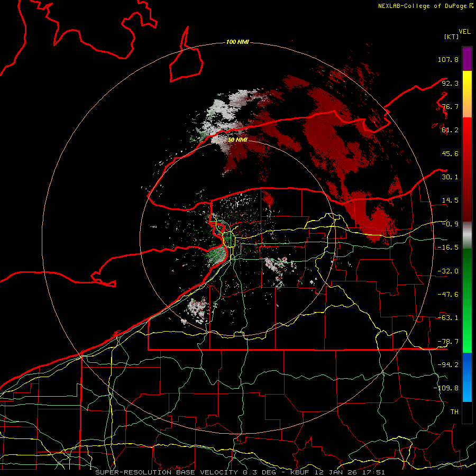476x476 pixels.
Task: Click the [KT] units label
Action: click(x=452, y=36)
